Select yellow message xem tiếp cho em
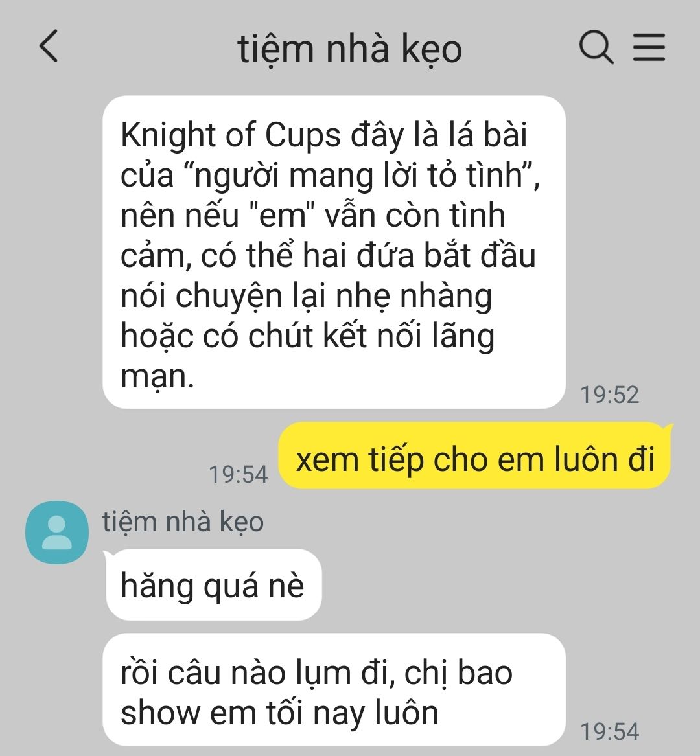 point(475,455)
